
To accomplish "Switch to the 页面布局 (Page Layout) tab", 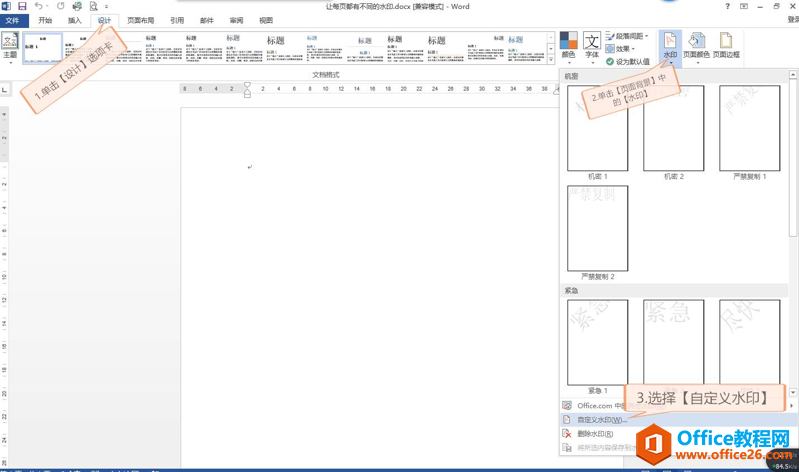I will [x=141, y=20].
